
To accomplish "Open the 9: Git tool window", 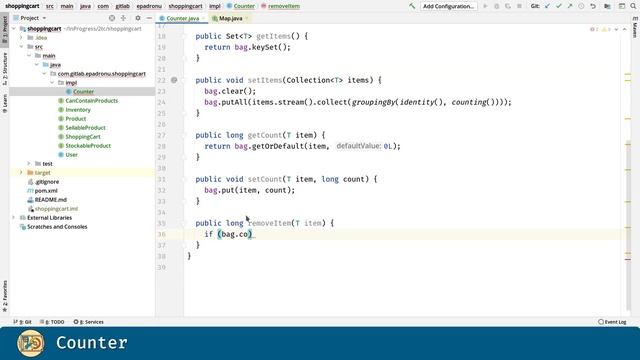I will [x=22, y=322].
